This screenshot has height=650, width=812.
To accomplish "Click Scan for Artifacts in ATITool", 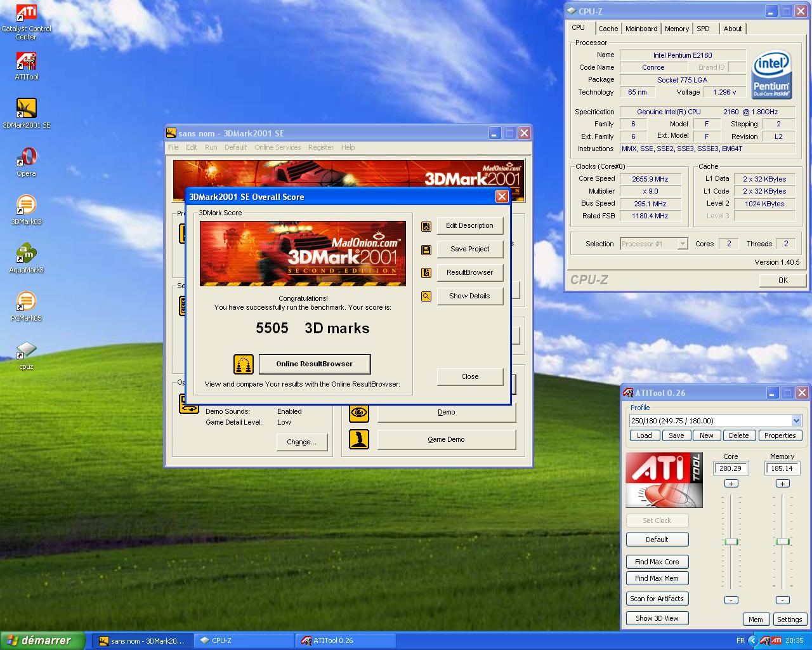I will pos(657,599).
